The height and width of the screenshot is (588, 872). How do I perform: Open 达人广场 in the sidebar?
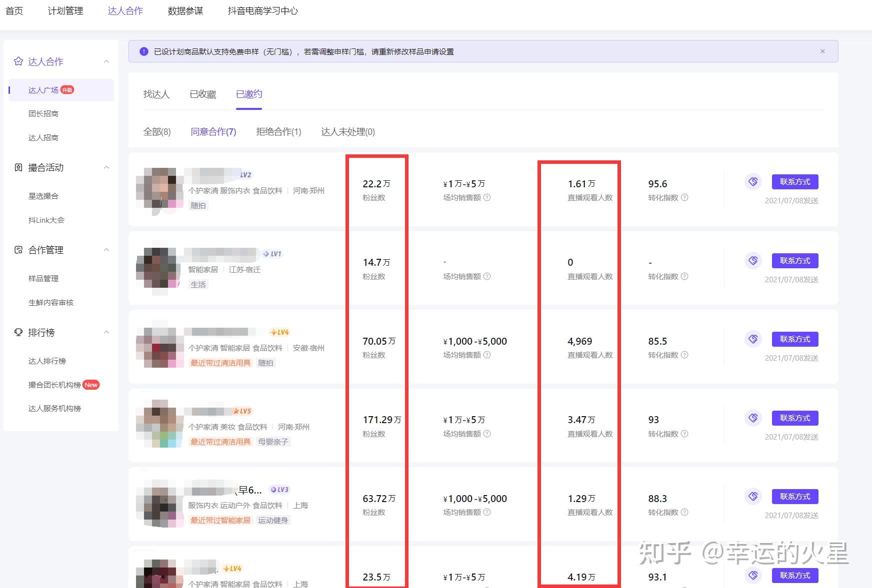pyautogui.click(x=61, y=90)
